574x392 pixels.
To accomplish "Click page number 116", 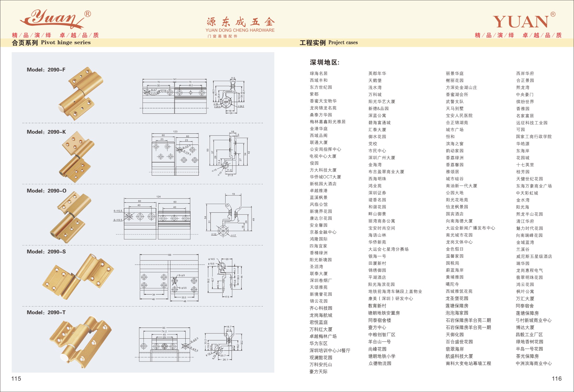I will 557,379.
